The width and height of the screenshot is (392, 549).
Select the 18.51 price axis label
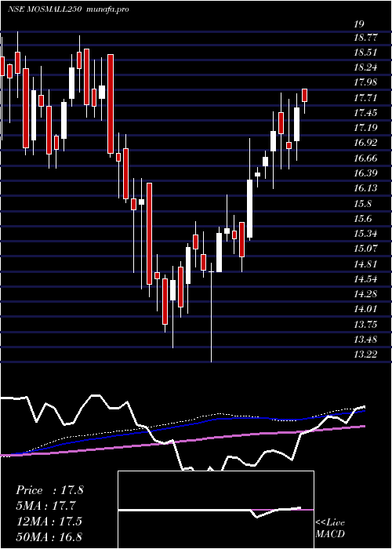pos(365,53)
